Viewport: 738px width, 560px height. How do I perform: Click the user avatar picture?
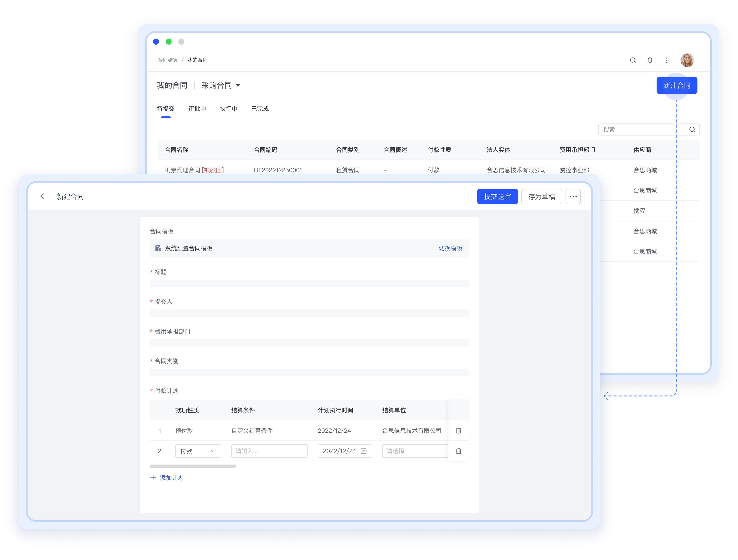tap(687, 60)
